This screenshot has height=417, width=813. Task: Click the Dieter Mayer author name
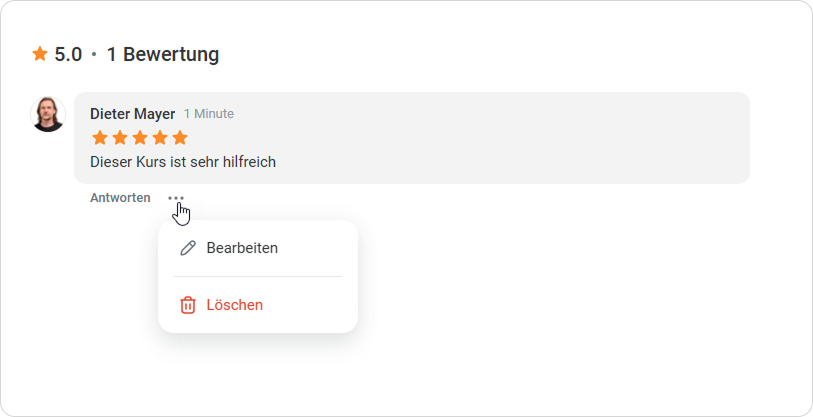point(132,114)
